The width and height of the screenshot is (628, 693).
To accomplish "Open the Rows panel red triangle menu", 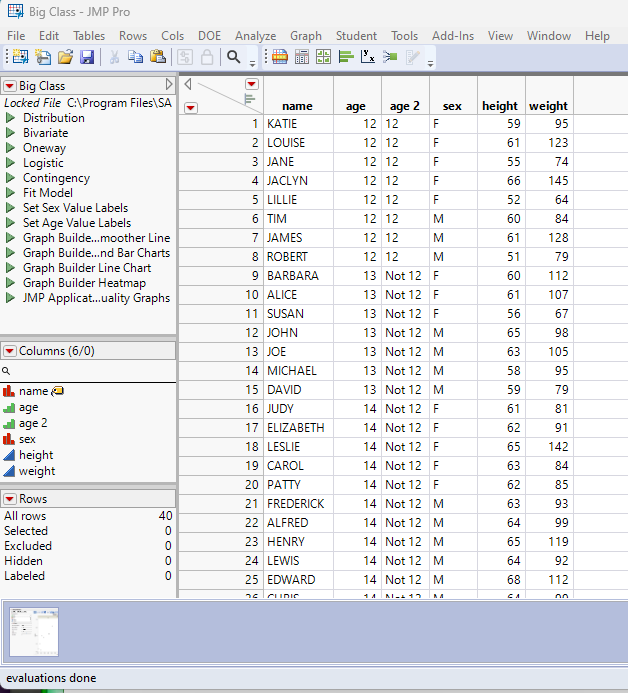I will click(x=10, y=499).
